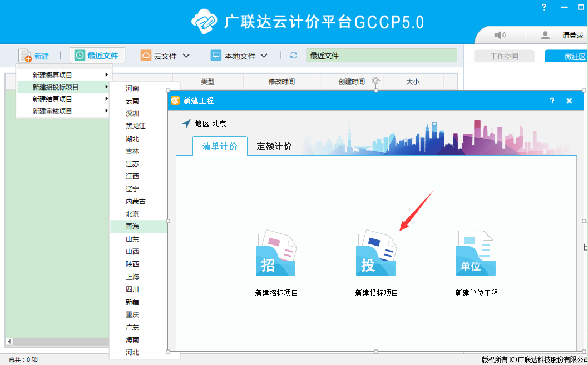Select the 新建审核项目 menu entry
The width and height of the screenshot is (588, 365).
click(63, 111)
